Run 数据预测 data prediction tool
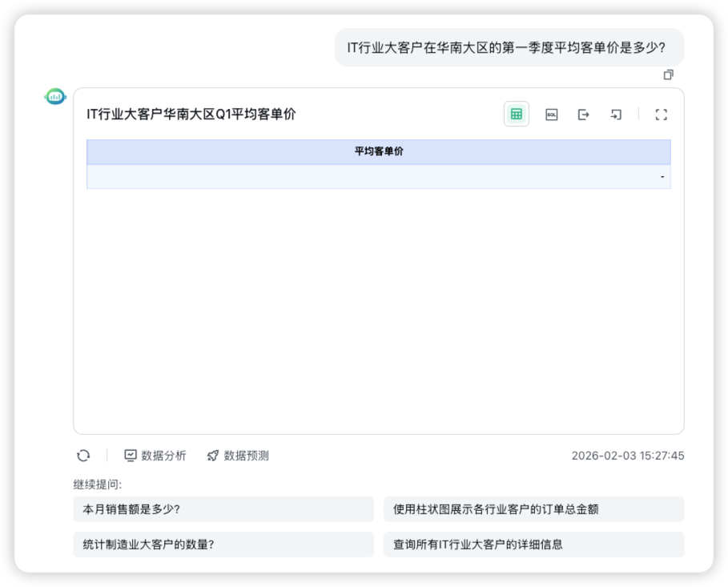Image resolution: width=728 pixels, height=587 pixels. (x=238, y=456)
